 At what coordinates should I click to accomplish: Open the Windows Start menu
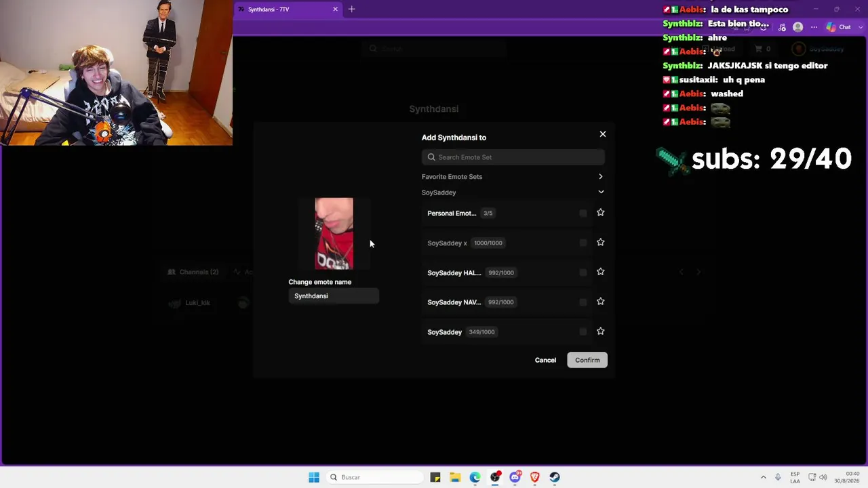tap(314, 477)
